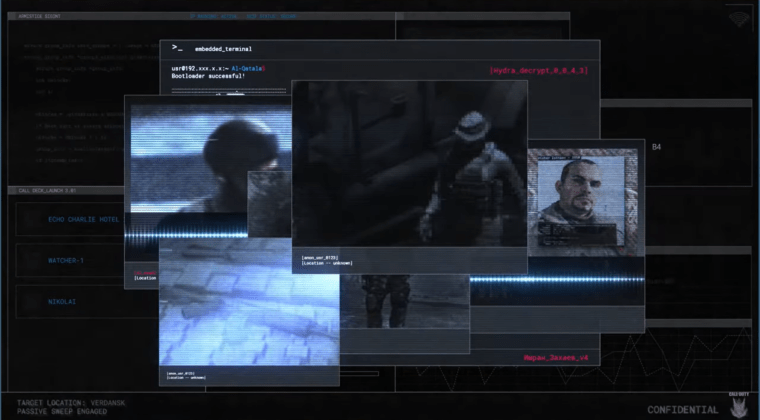This screenshot has height=420, width=760.
Task: Click the usr@192.xxx.x.x Al-Qatala prompt line
Action: click(x=218, y=69)
